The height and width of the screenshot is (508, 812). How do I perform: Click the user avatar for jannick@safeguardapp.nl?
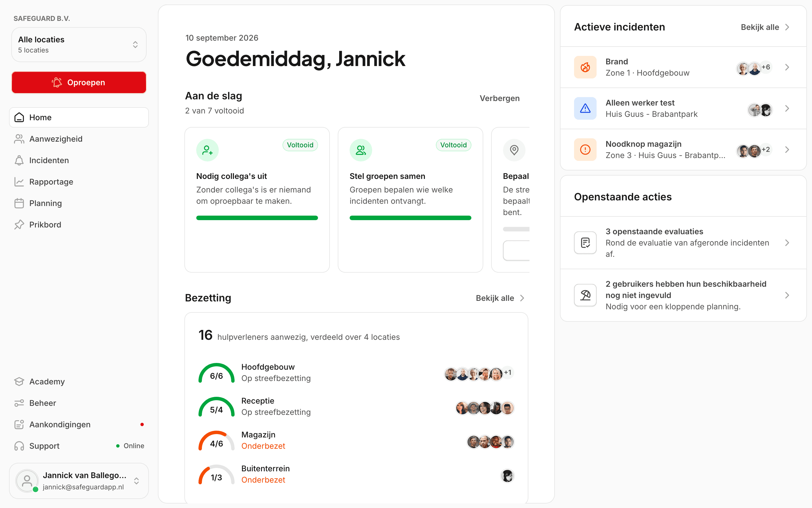[27, 481]
